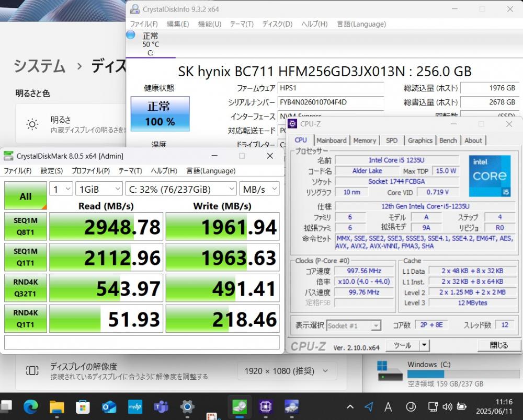Open File Explorer from the taskbar

(56, 406)
